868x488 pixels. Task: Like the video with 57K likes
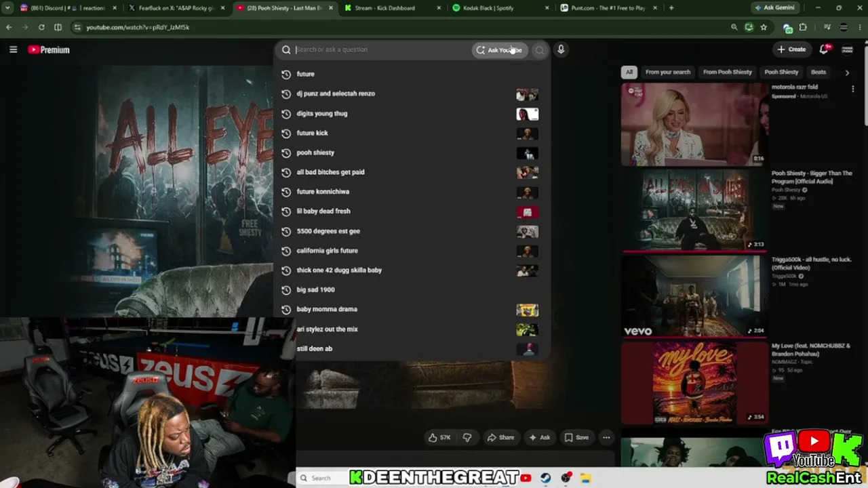coord(439,438)
